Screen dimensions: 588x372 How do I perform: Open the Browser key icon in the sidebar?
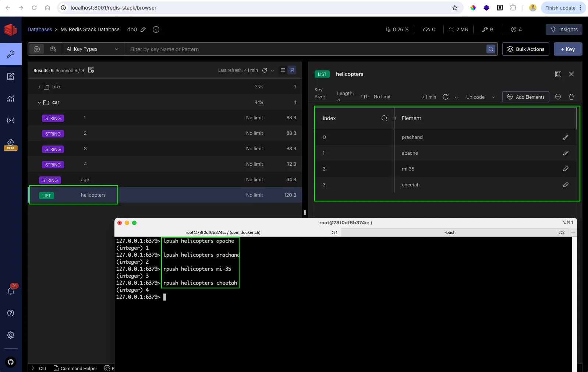tap(11, 54)
